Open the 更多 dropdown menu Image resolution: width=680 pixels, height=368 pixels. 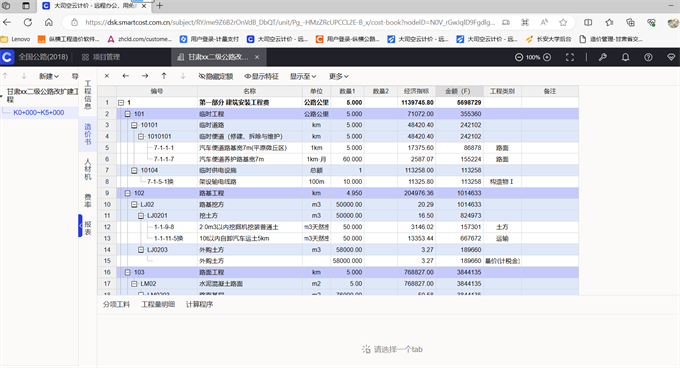coord(338,76)
